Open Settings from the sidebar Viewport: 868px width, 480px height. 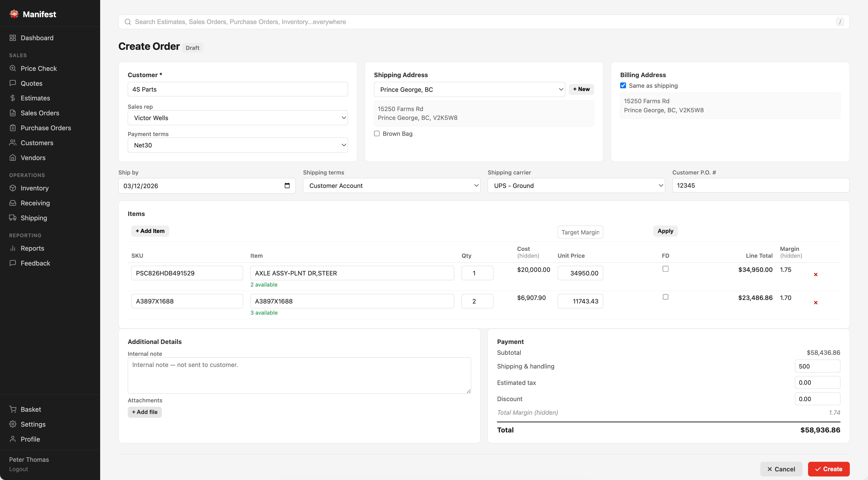click(x=33, y=424)
